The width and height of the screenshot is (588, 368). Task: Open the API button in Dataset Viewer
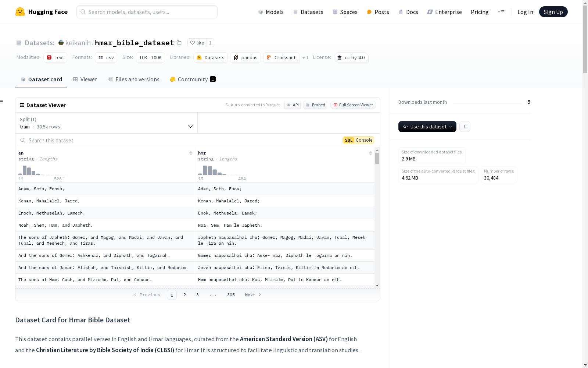[293, 105]
